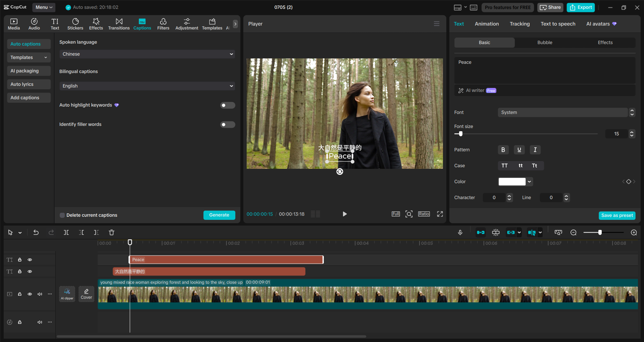This screenshot has height=342, width=644.
Task: Split the clip at the playhead
Action: [66, 232]
